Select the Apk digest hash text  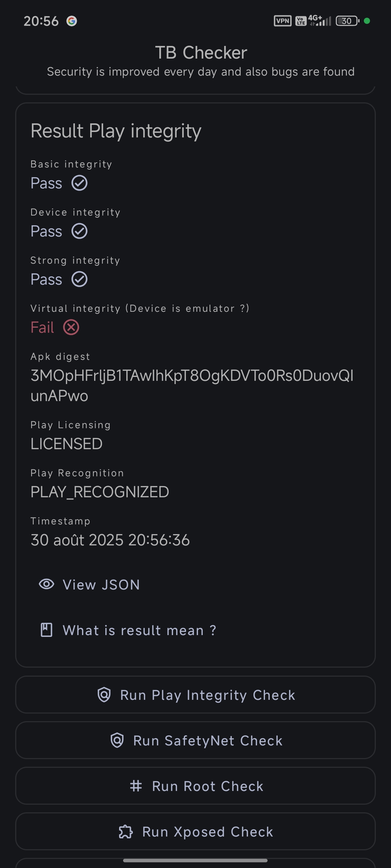tap(192, 386)
